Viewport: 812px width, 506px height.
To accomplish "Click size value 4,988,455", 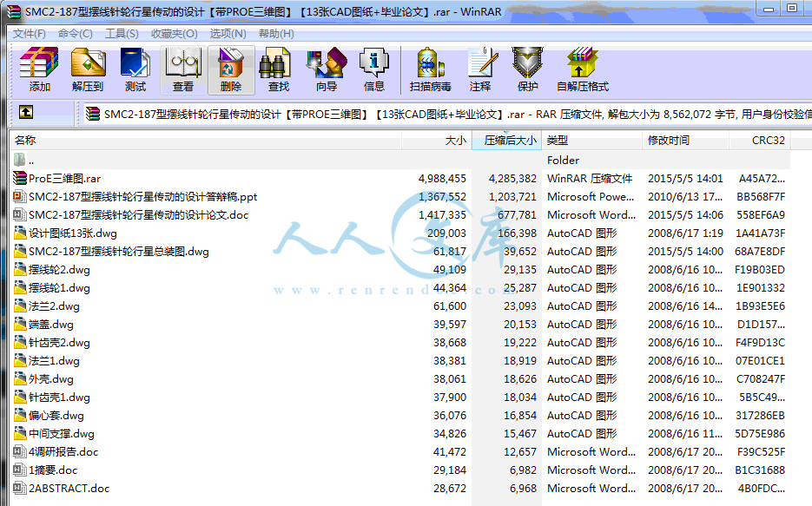I will 442,179.
